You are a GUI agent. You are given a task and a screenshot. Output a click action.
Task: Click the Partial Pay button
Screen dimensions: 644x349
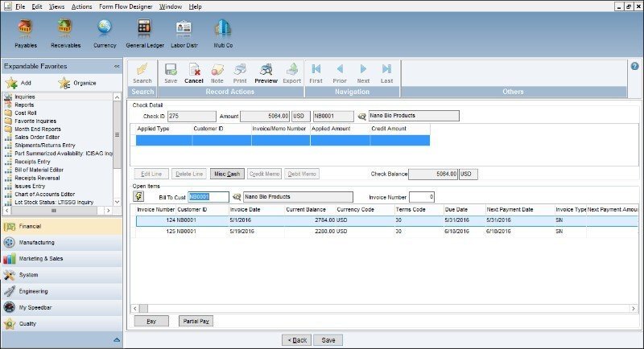point(196,320)
